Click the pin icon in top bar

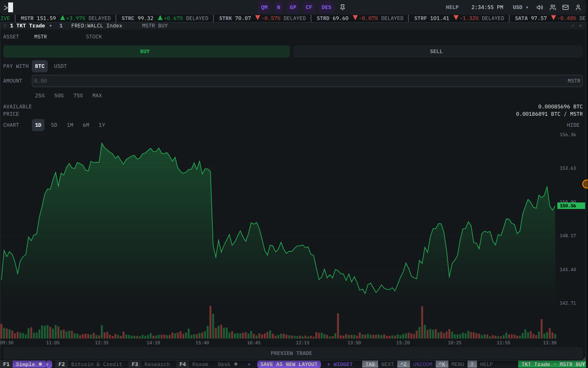click(343, 7)
